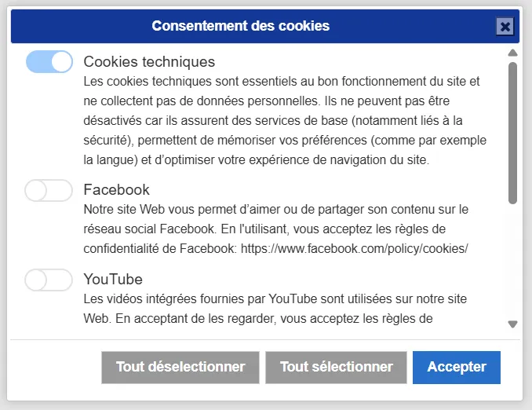Image resolution: width=532 pixels, height=410 pixels.
Task: Confirm choices with the Accepter button
Action: [457, 367]
